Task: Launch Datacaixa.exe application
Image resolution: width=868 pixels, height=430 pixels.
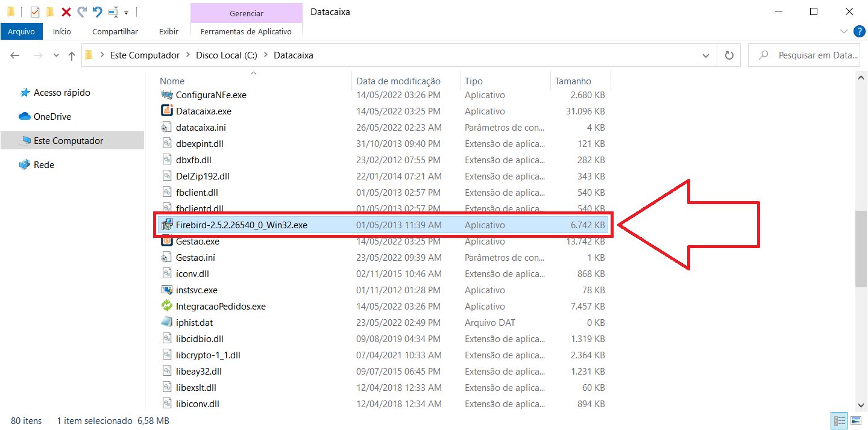Action: click(204, 111)
